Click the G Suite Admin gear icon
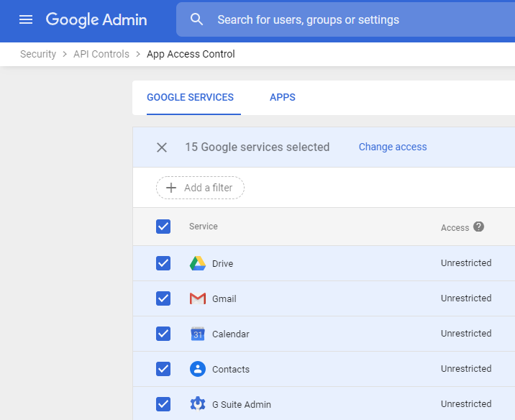The width and height of the screenshot is (515, 420). click(198, 404)
